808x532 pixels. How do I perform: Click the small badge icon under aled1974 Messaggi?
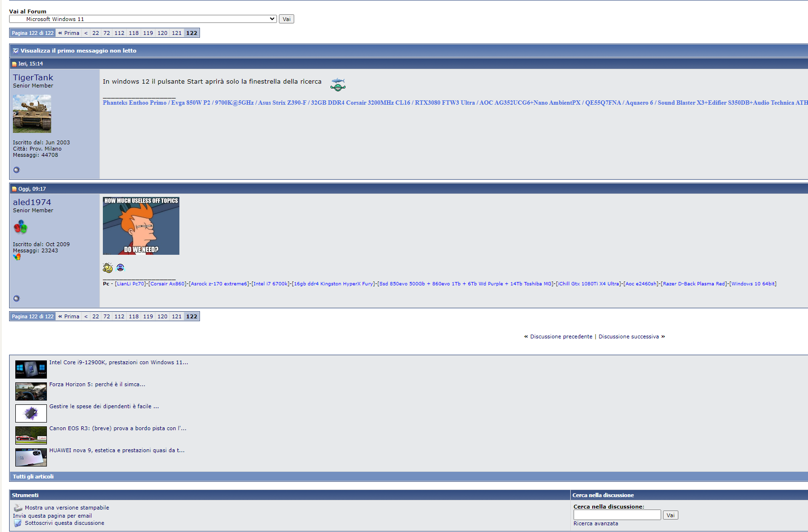pos(17,257)
